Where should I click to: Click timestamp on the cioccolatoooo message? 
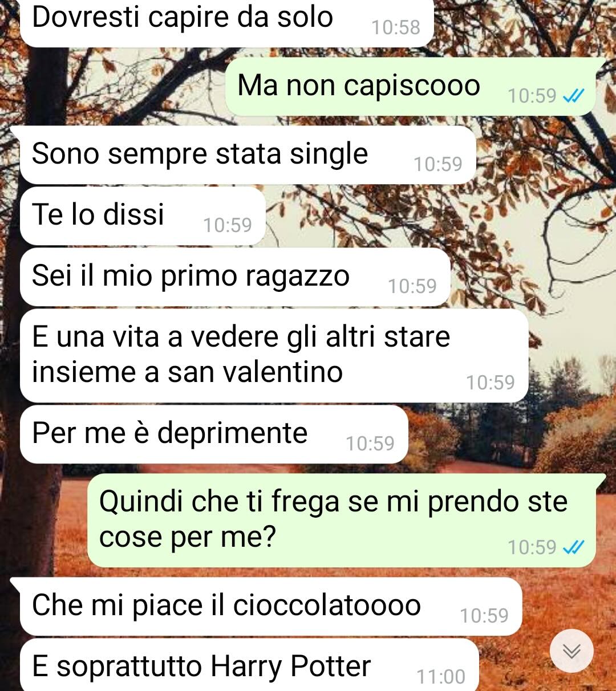coord(484,616)
